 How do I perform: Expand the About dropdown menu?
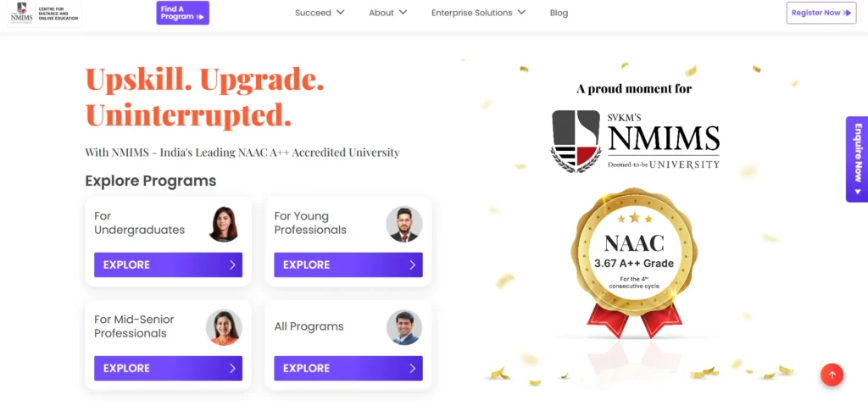click(x=387, y=13)
